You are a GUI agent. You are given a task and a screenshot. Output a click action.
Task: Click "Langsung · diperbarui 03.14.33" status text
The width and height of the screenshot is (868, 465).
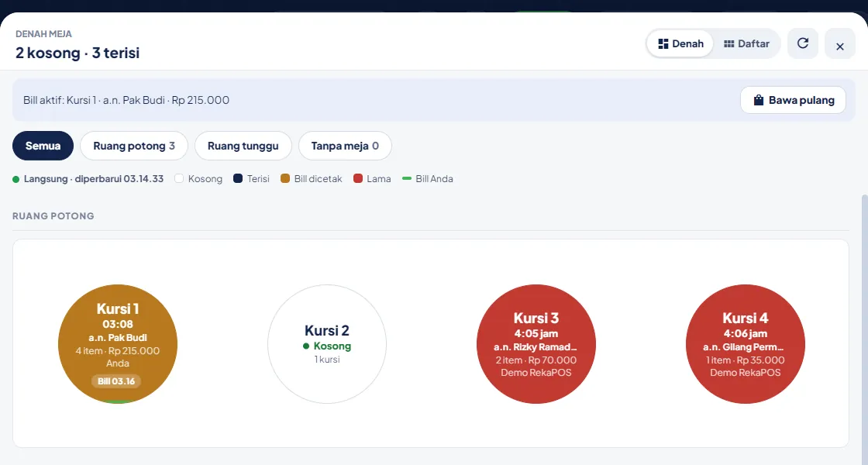tap(94, 179)
